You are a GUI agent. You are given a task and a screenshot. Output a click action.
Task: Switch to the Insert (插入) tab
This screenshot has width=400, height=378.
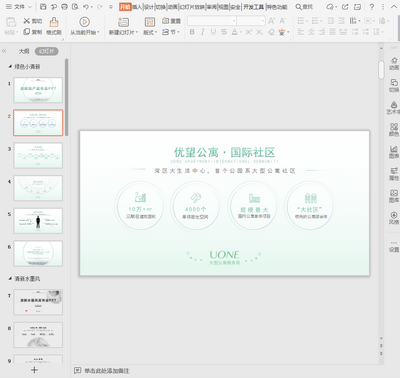[x=137, y=7]
